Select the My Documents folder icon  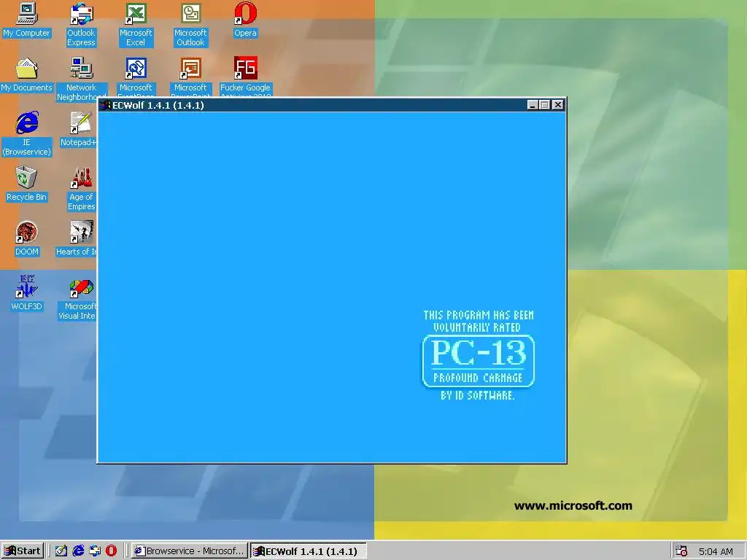click(x=27, y=75)
